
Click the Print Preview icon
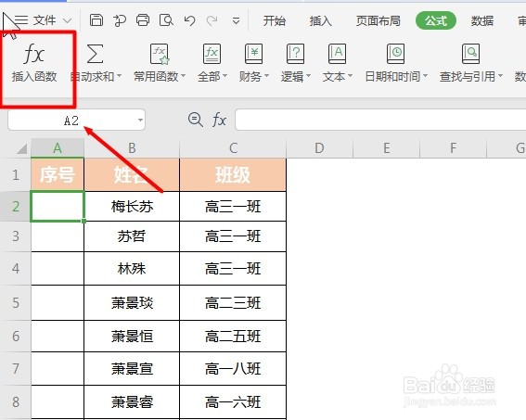[166, 20]
